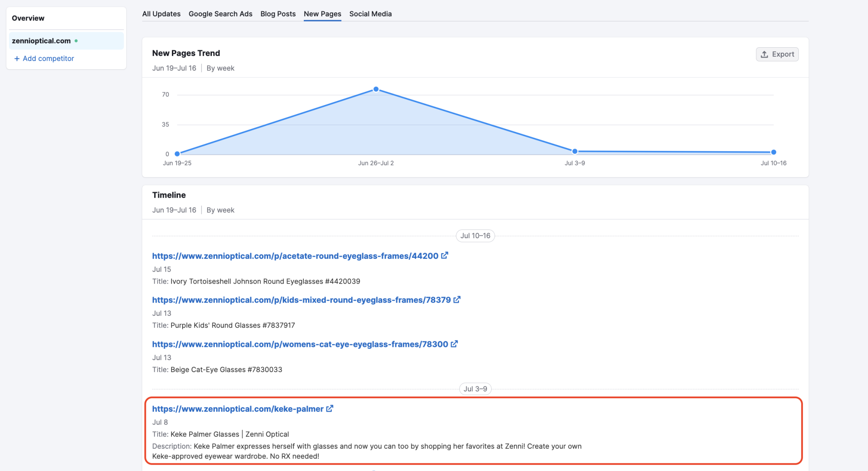This screenshot has width=868, height=471.
Task: Open external link icon beside keke-palmer URL
Action: coord(330,408)
